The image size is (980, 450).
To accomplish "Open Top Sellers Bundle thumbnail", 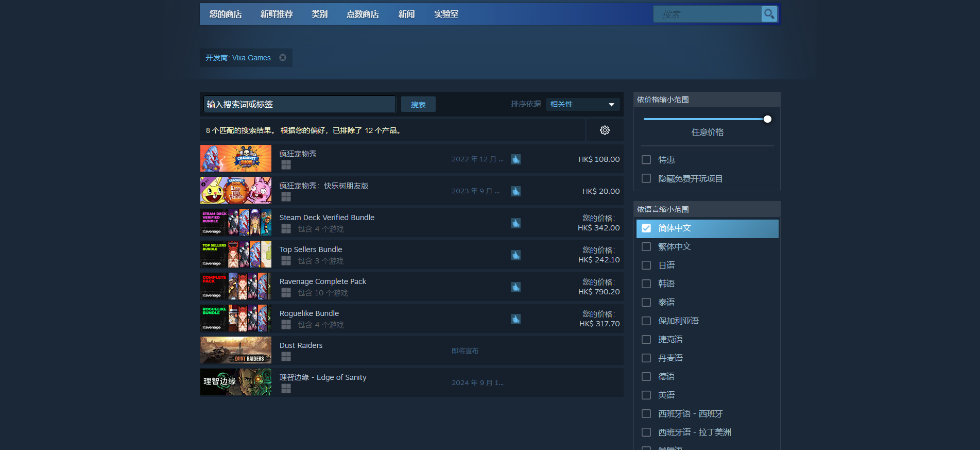I will [x=236, y=254].
